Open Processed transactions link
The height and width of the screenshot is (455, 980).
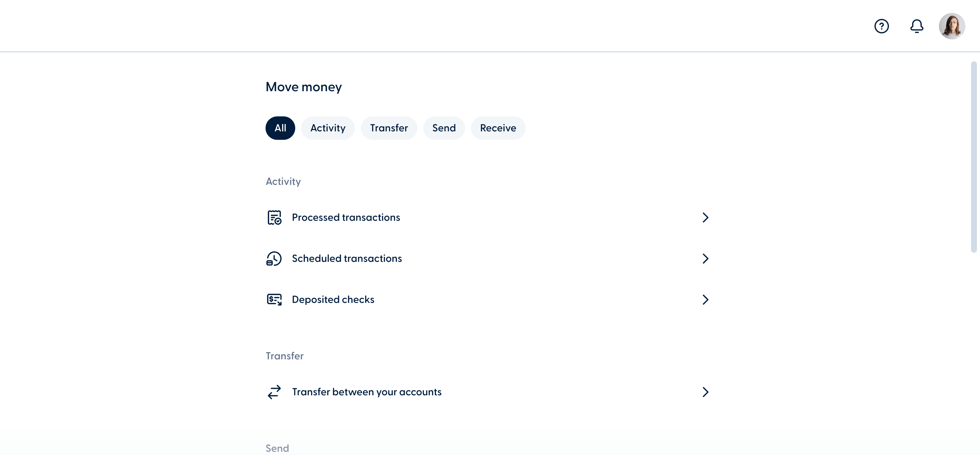point(488,217)
